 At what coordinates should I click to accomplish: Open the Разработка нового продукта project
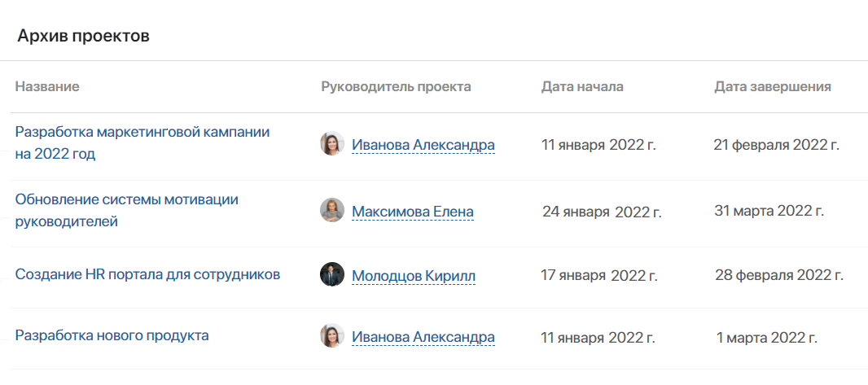click(x=112, y=335)
